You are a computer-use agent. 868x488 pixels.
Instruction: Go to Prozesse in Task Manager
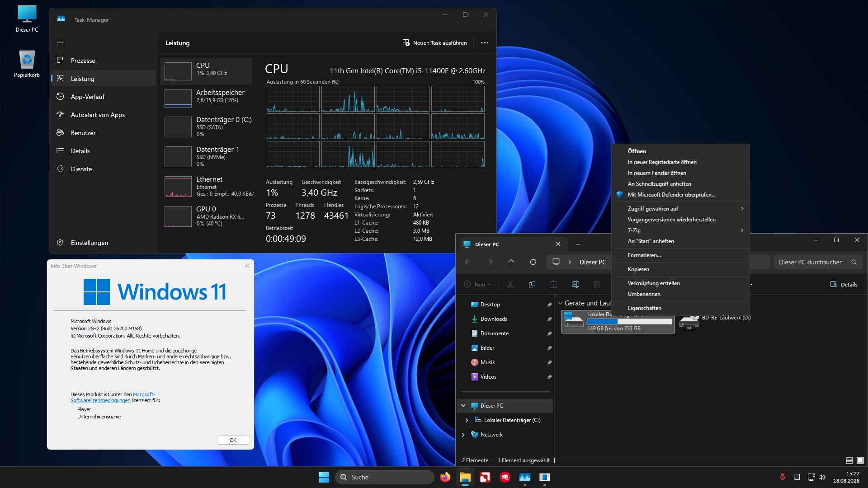[103, 61]
